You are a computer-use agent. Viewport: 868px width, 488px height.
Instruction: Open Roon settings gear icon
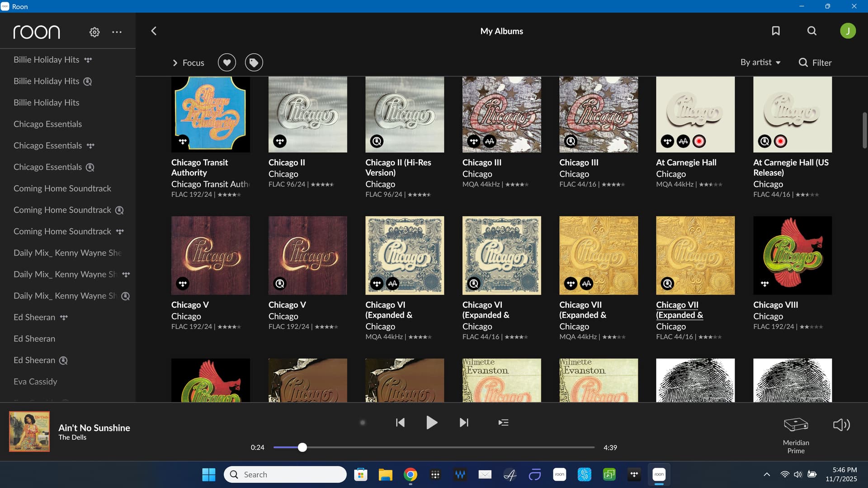(94, 32)
